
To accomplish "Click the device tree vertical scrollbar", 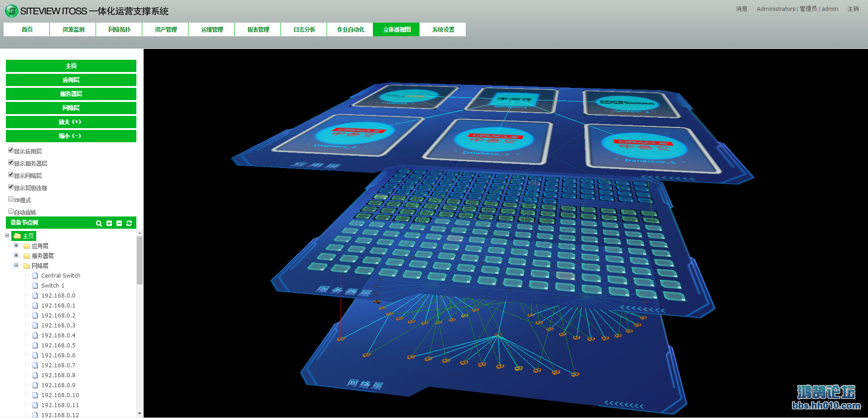I will click(140, 260).
